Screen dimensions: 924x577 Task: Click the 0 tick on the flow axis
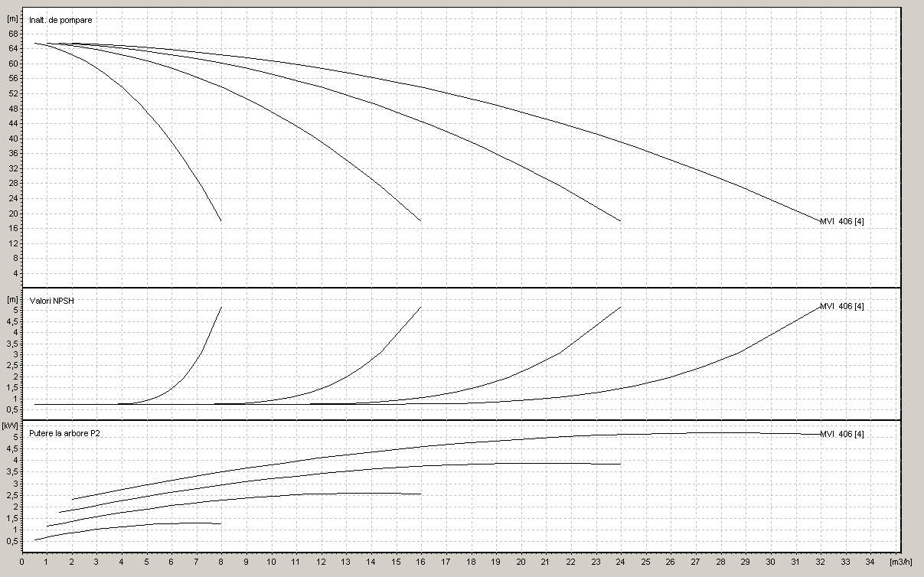[21, 562]
